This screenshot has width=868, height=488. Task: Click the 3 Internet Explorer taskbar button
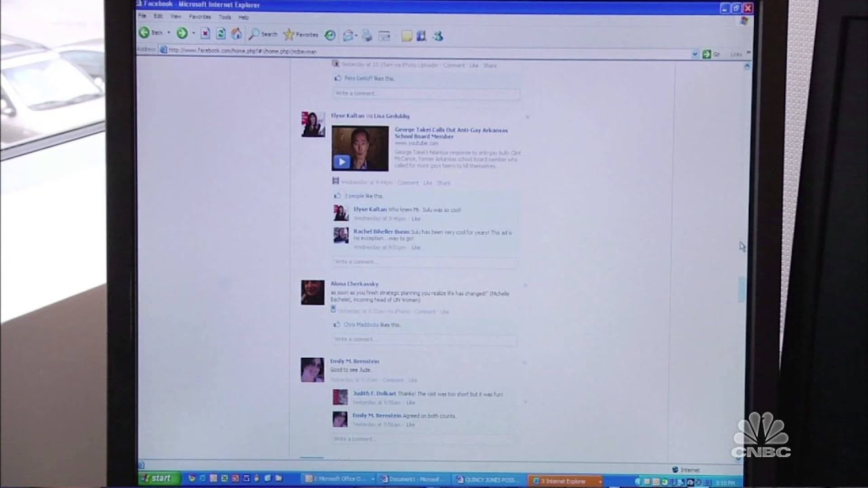566,481
